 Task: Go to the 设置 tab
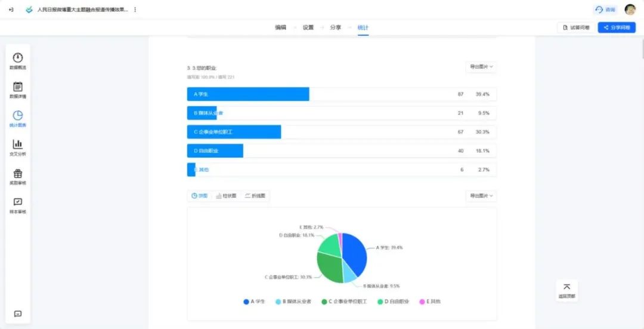(308, 27)
